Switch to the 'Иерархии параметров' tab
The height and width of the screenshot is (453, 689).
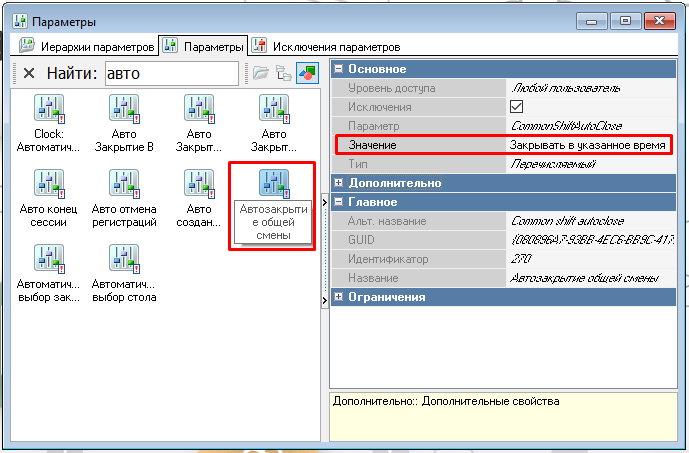tap(87, 46)
